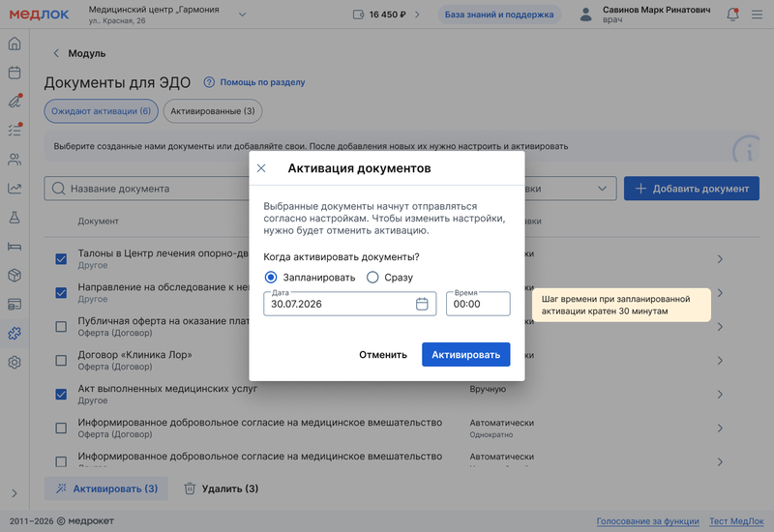Image resolution: width=774 pixels, height=532 pixels.
Task: Open Публичная оферта row chevron
Action: 720,327
